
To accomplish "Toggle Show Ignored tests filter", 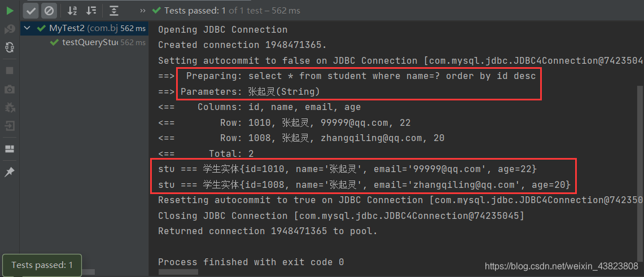I will tap(49, 10).
